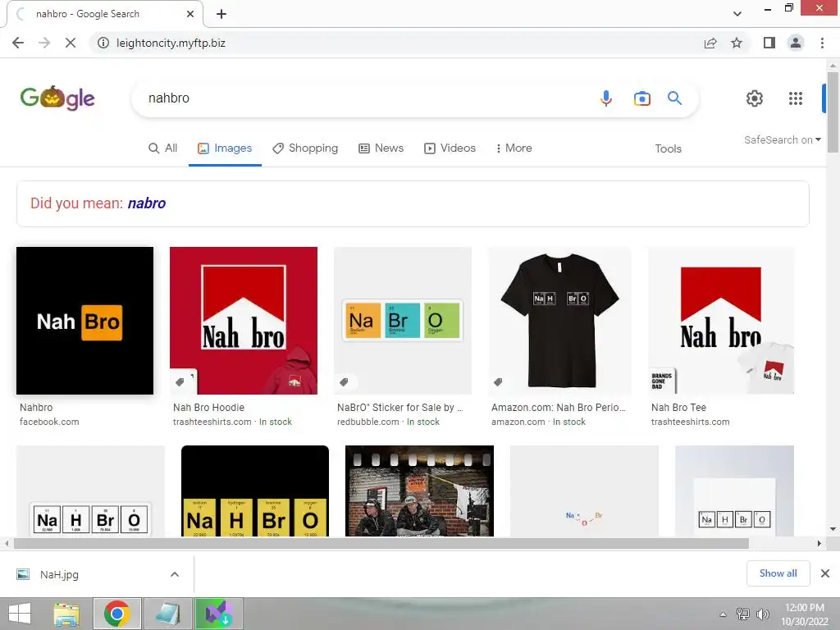840x630 pixels.
Task: Click the horizontal page scrollbar
Action: (x=381, y=544)
